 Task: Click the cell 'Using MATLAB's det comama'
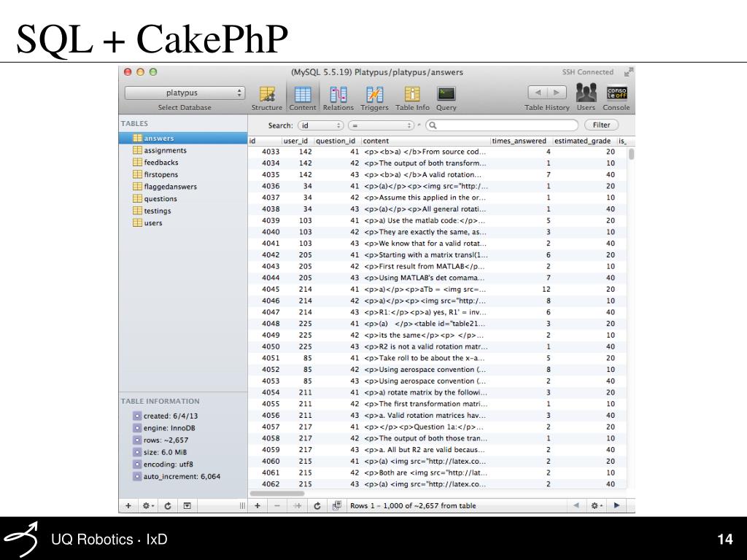coord(425,278)
